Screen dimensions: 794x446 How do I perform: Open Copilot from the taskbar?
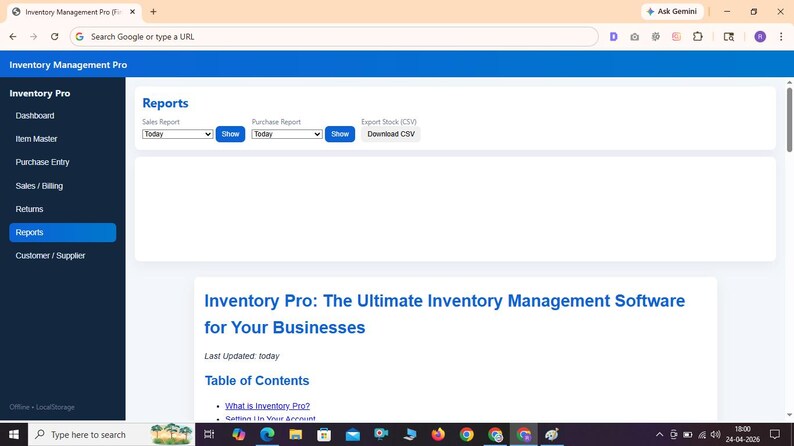(x=239, y=434)
